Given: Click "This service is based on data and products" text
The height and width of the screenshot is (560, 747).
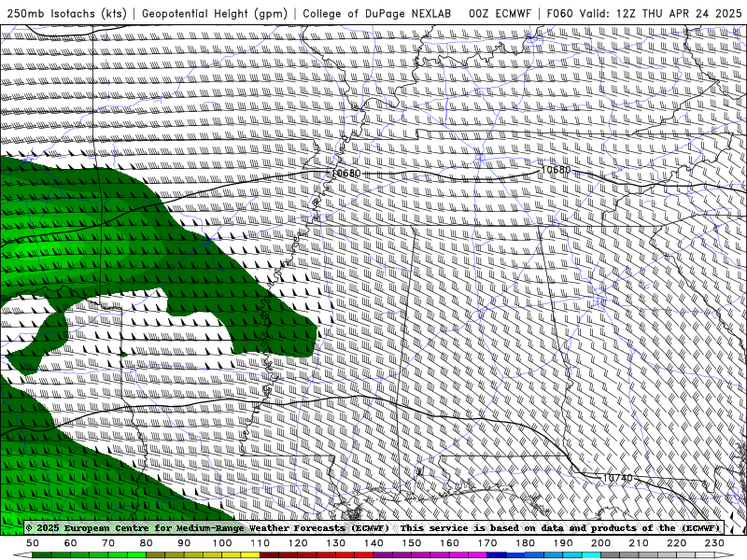Looking at the screenshot, I should tap(520, 528).
